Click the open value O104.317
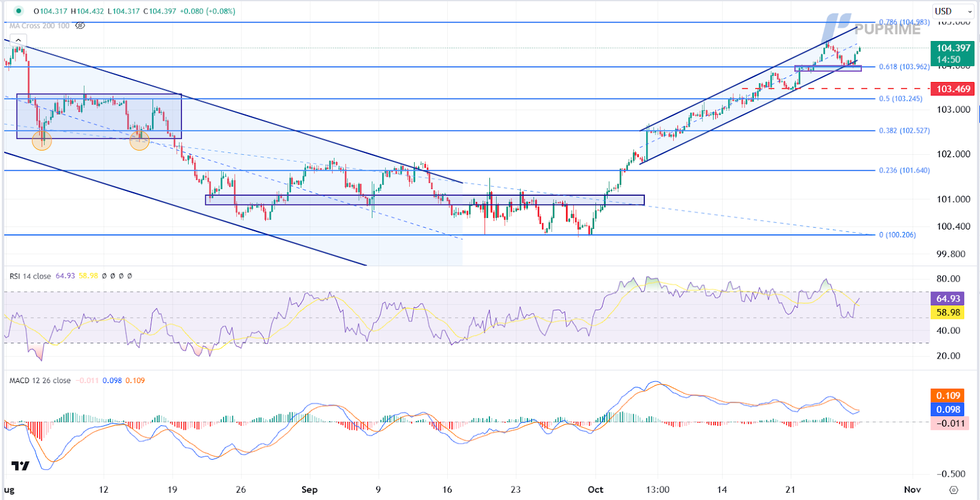 (x=50, y=11)
